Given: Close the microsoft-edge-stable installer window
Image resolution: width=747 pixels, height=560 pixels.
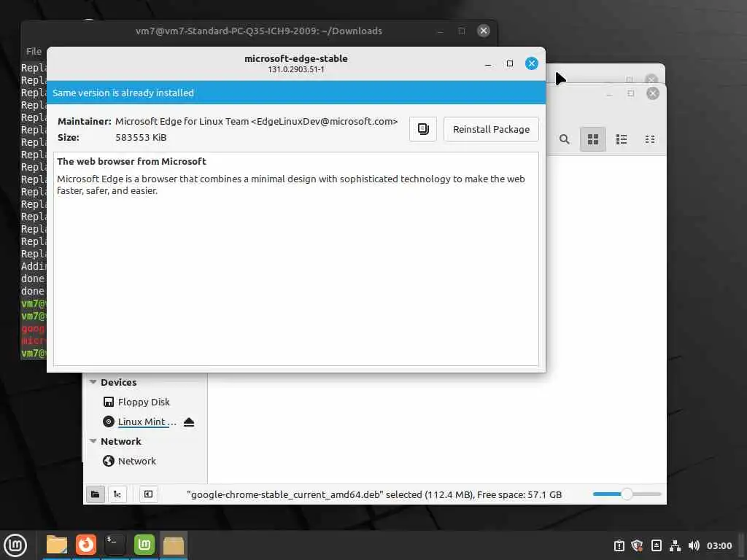Looking at the screenshot, I should [532, 63].
